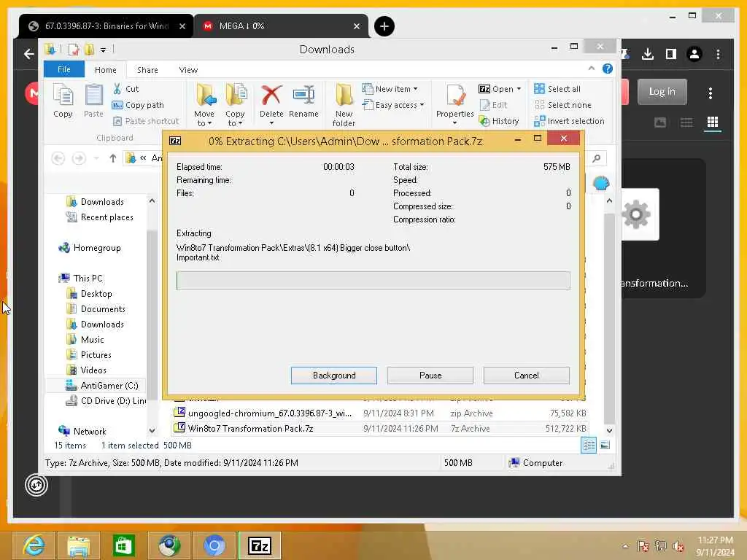Switch to the View ribbon tab
This screenshot has height=560, width=747.
(x=188, y=70)
